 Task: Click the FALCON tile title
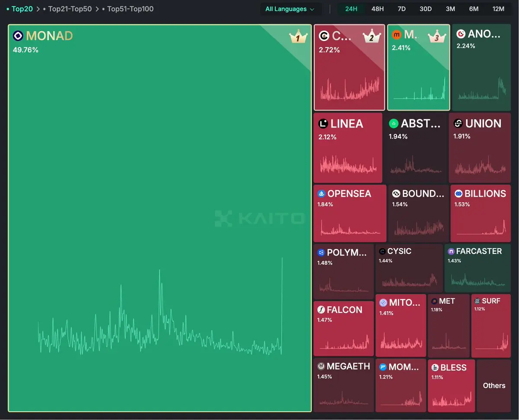[344, 310]
